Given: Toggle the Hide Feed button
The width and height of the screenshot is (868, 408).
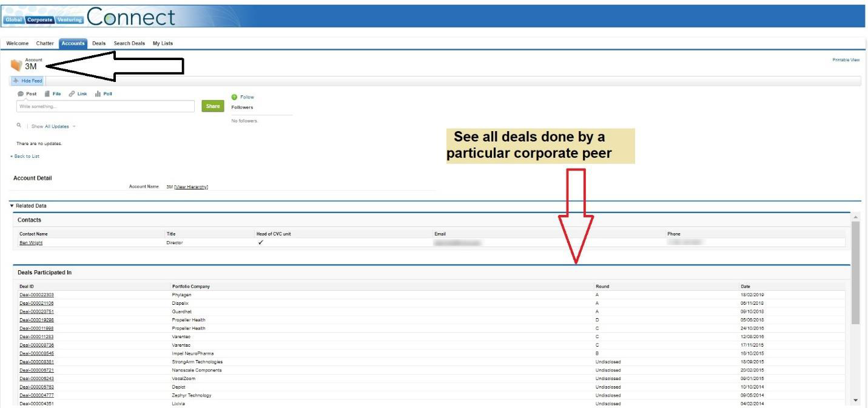Looking at the screenshot, I should 28,81.
